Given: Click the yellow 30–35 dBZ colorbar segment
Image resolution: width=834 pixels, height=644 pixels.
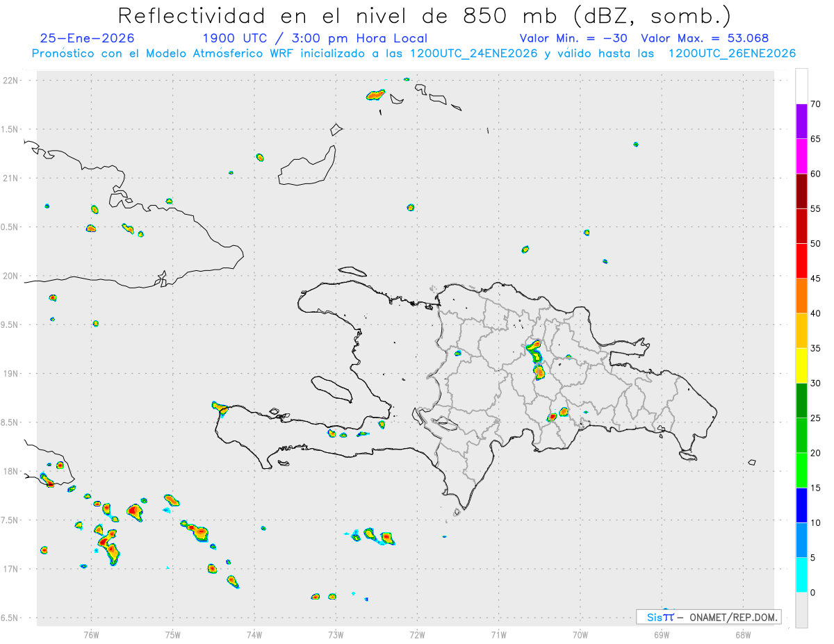Looking at the screenshot, I should pos(801,365).
